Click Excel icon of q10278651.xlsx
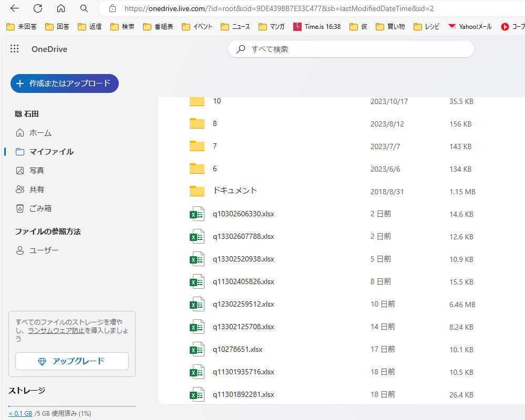This screenshot has width=525, height=420. pos(197,350)
